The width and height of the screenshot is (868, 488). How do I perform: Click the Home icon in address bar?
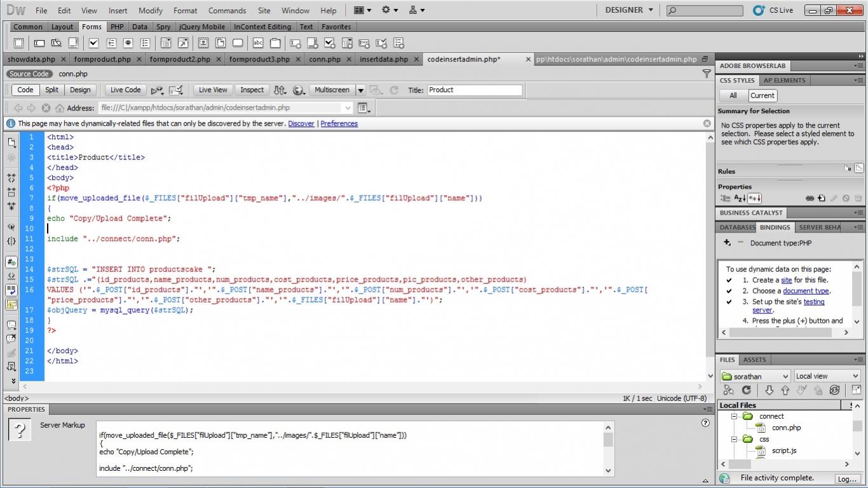tap(60, 108)
